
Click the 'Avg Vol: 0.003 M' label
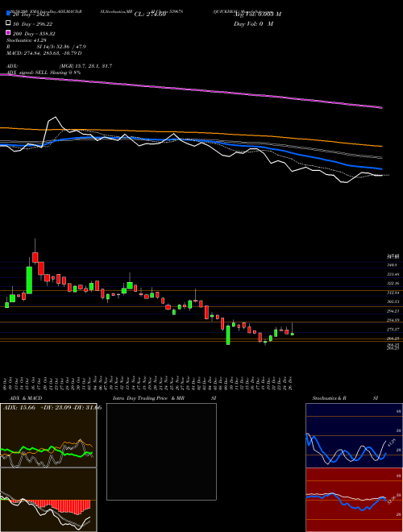[x=257, y=15]
